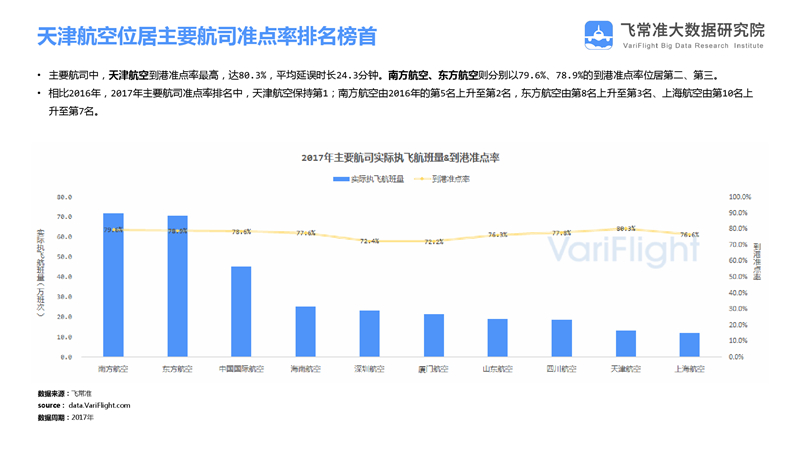Viewport: 800px width, 455px height.
Task: Click the x-axis label 东方航空
Action: point(178,369)
